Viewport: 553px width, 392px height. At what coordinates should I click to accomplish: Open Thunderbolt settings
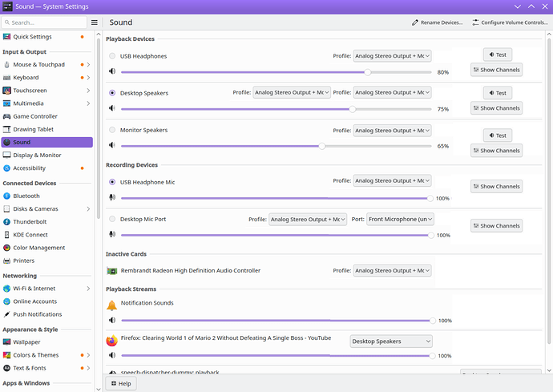pos(46,222)
